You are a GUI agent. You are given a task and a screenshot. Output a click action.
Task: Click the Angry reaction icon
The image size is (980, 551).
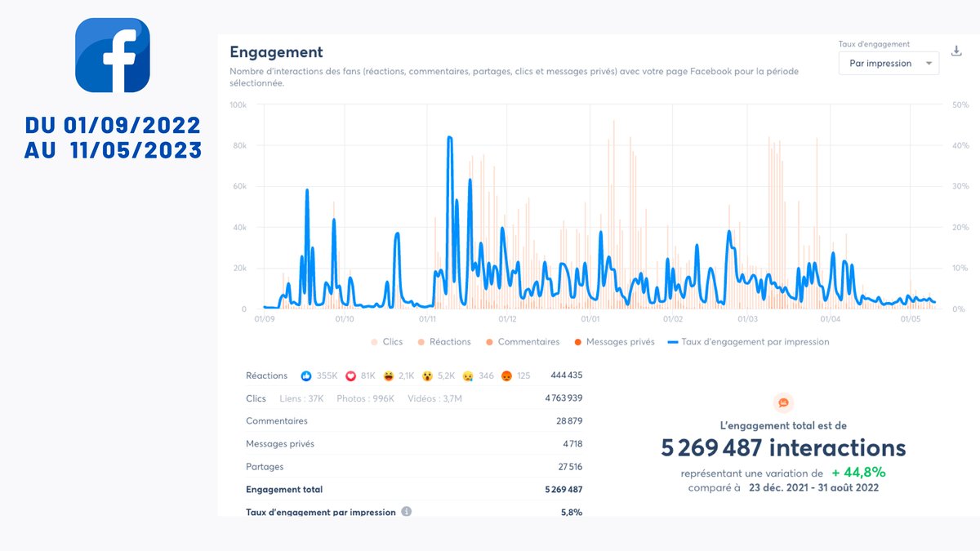click(x=507, y=375)
